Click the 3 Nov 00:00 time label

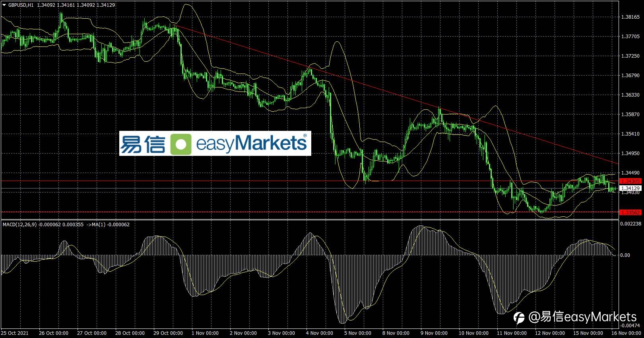pos(281,333)
